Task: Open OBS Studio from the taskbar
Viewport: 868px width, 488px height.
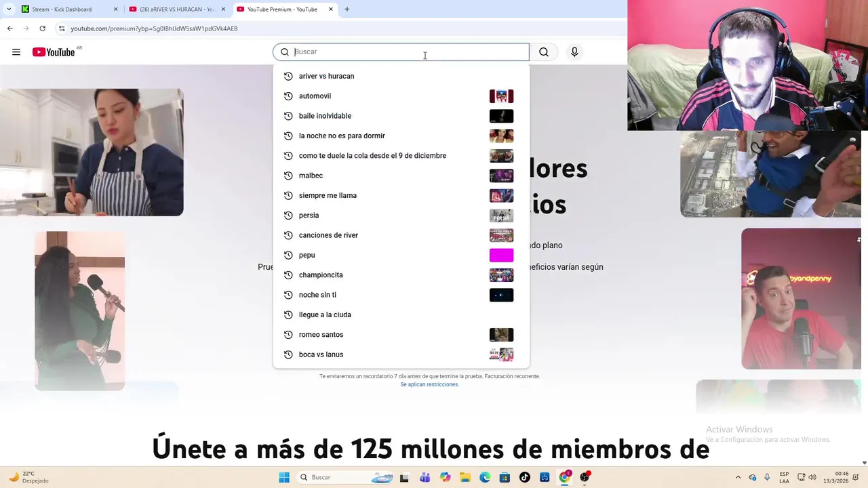Action: point(585,477)
